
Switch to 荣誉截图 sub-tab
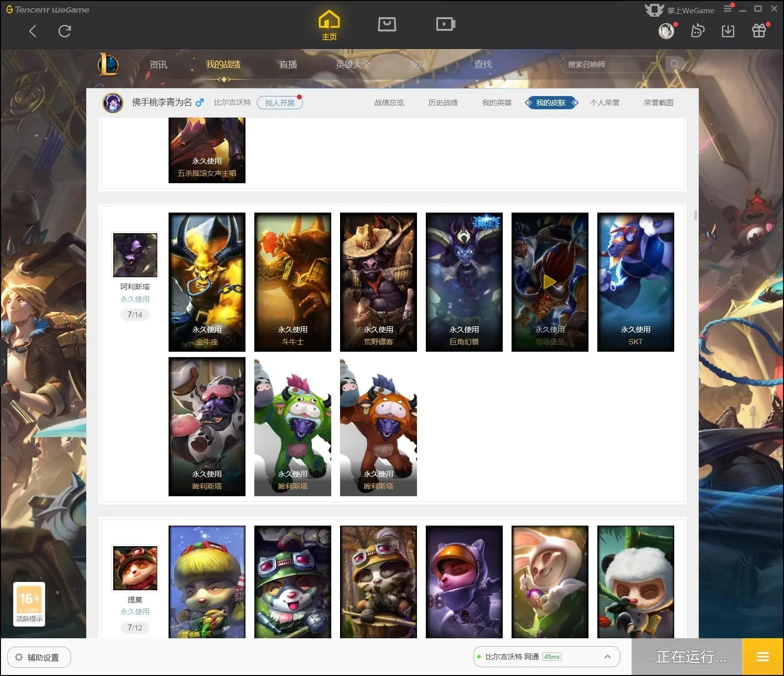click(659, 103)
